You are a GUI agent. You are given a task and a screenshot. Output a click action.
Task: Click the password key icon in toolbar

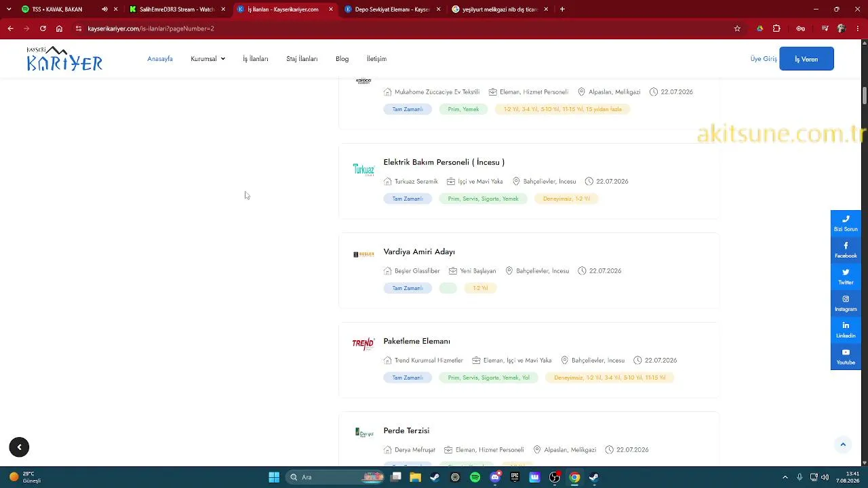(x=801, y=28)
